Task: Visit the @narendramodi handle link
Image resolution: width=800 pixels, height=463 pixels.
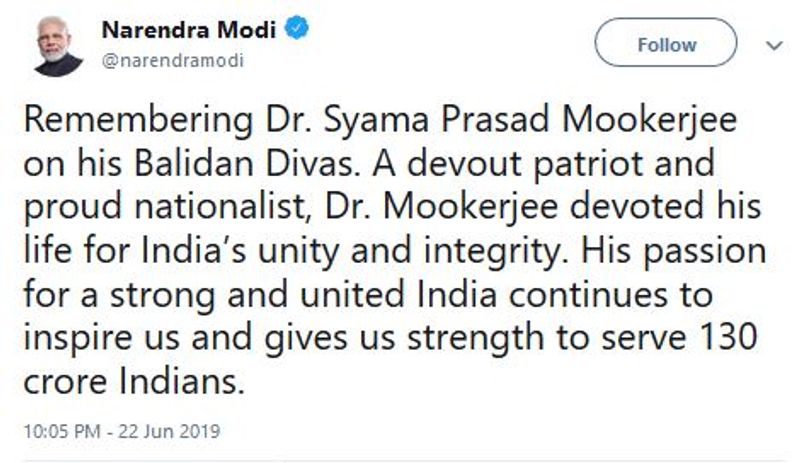Action: pos(173,60)
